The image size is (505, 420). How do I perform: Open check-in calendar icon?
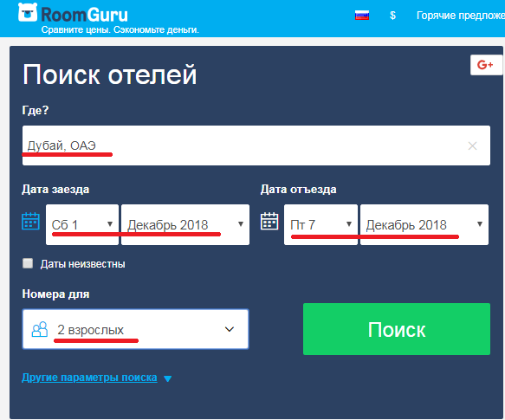point(30,221)
